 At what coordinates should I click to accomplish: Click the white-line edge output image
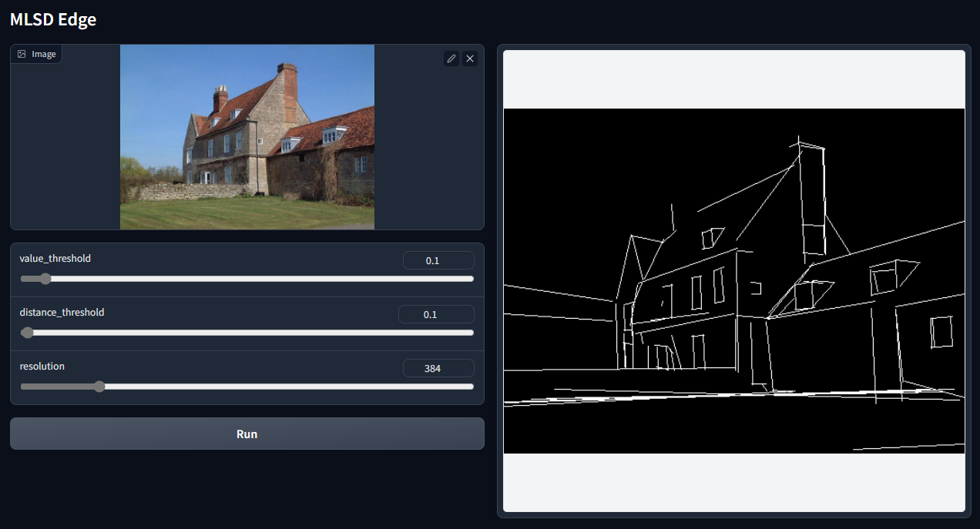[734, 281]
